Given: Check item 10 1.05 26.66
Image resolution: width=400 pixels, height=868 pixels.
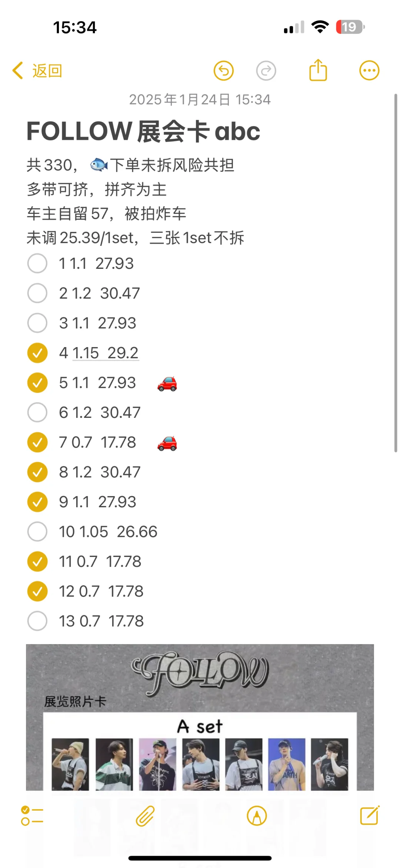Looking at the screenshot, I should point(37,532).
